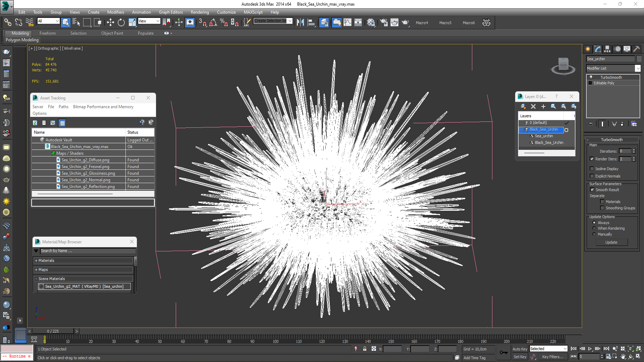
Task: Click the Select and Link tool
Action: pos(7,22)
